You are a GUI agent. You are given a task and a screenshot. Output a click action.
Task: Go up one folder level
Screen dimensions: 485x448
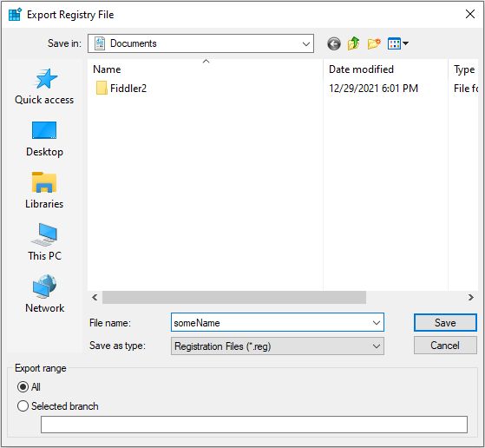point(353,43)
